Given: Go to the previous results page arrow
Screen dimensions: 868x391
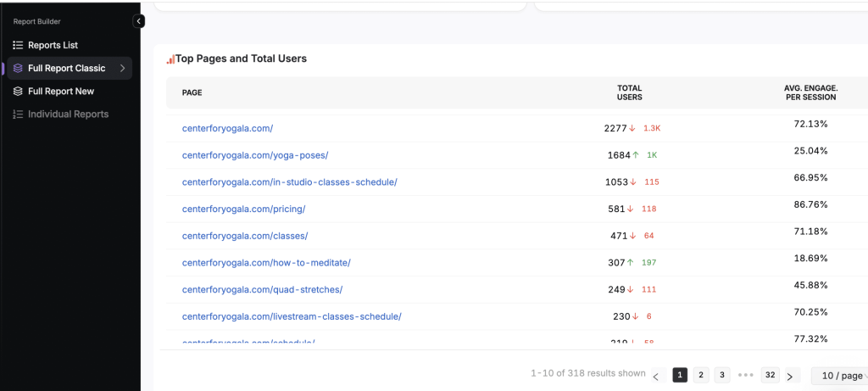Looking at the screenshot, I should [655, 376].
